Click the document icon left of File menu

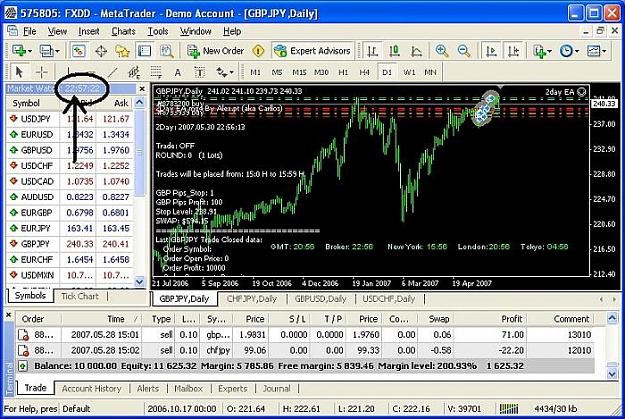coord(12,31)
